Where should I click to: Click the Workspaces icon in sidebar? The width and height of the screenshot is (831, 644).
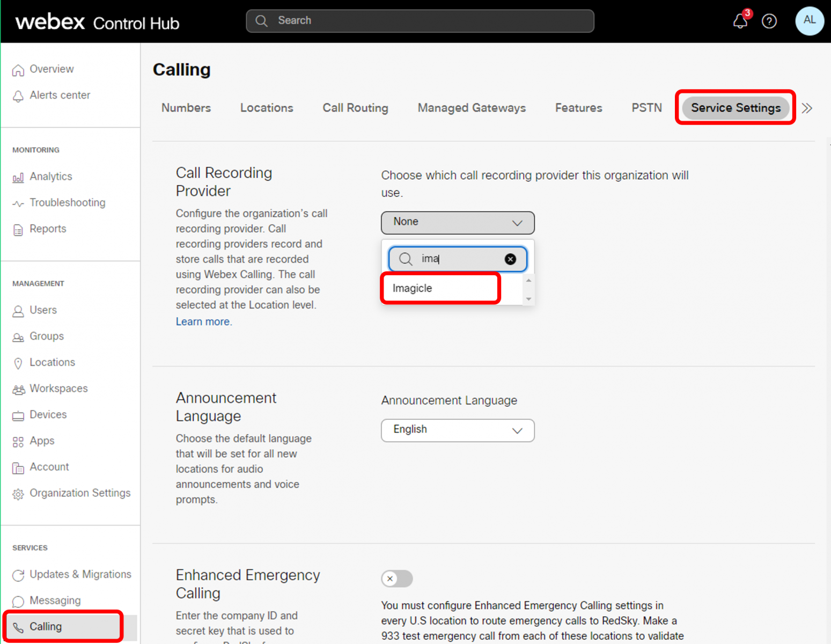pyautogui.click(x=18, y=389)
